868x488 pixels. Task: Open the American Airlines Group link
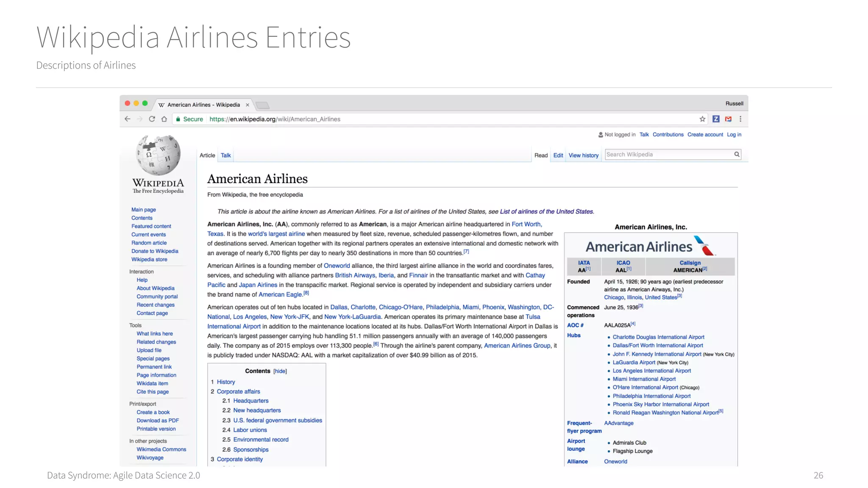tap(517, 346)
